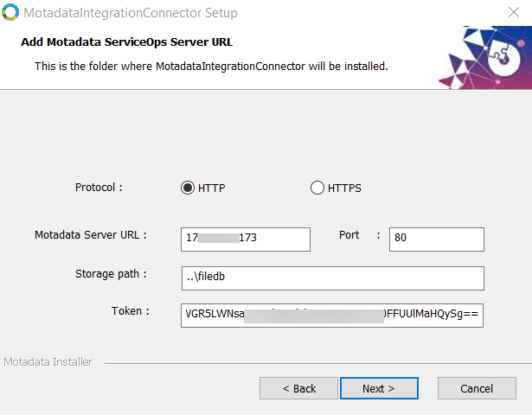Viewport: 532px width, 415px height.
Task: Click the 'Storage path :' label
Action: coord(111,274)
